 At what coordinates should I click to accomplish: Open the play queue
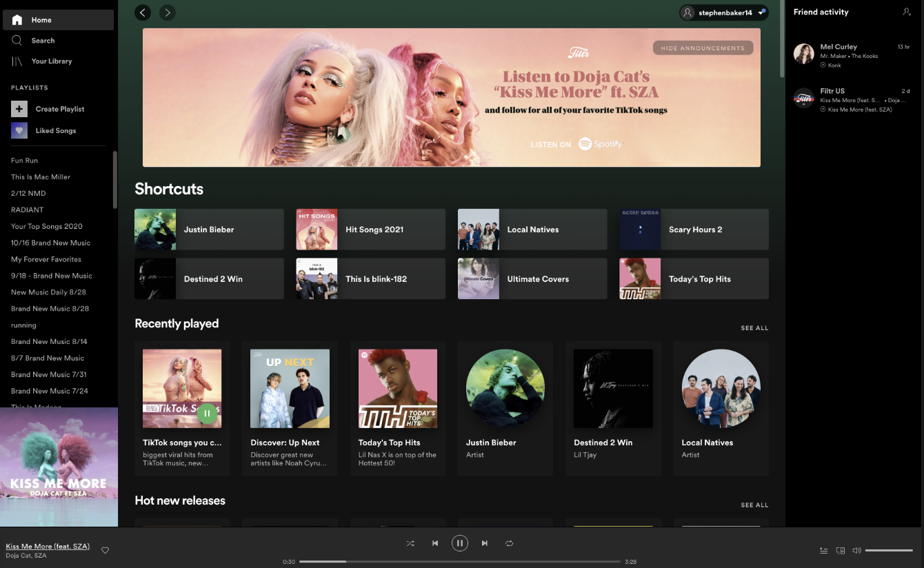(823, 551)
